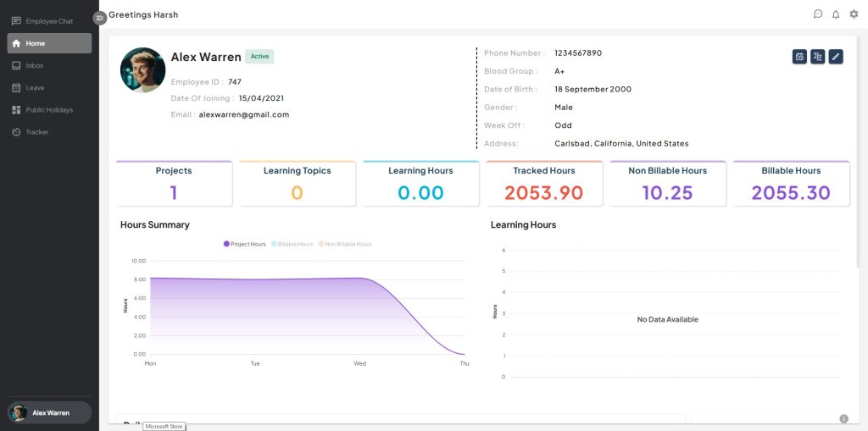Open Alex Warren user menu at sidebar bottom
Screen dimensions: 868x431
tap(49, 412)
